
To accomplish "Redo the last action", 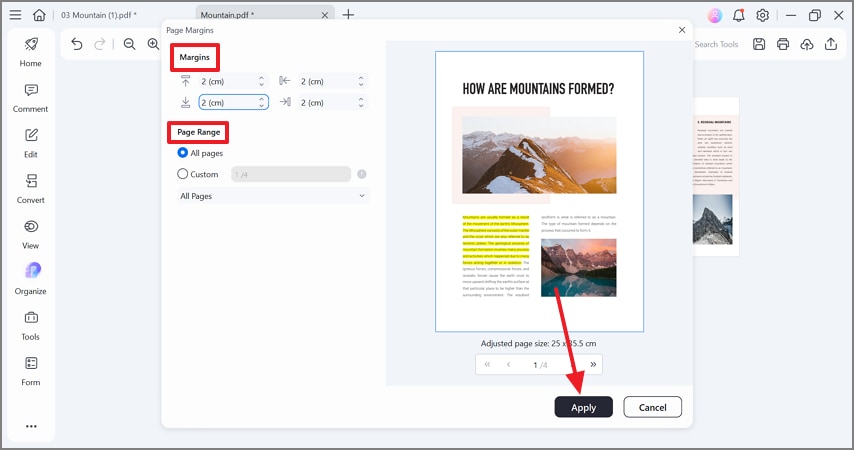I will [100, 44].
